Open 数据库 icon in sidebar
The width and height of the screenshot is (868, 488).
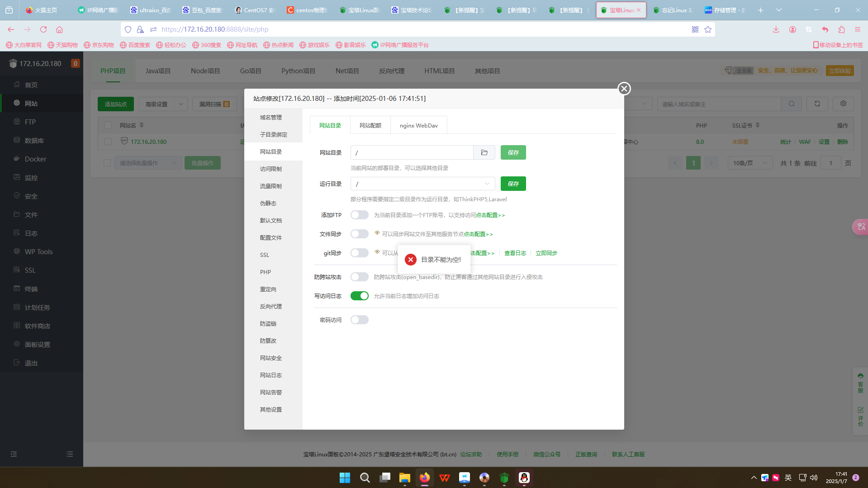17,140
